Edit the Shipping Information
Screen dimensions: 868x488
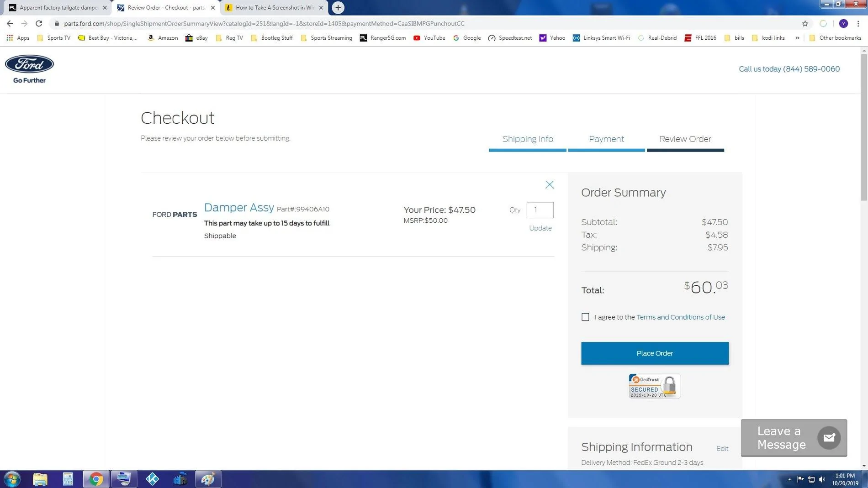pos(722,449)
